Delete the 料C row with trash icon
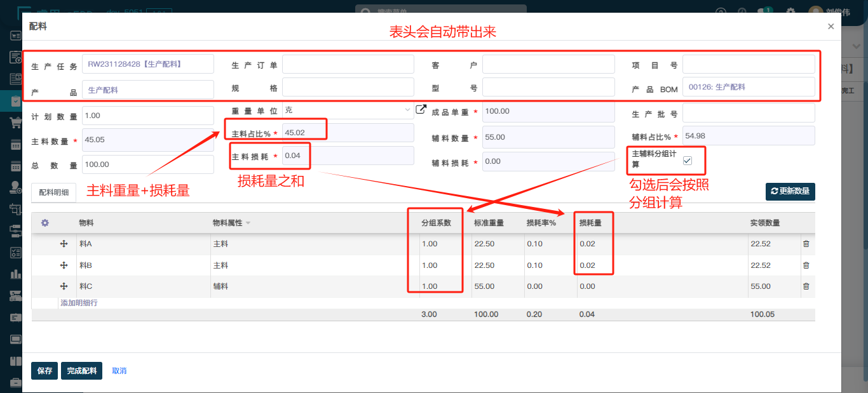 tap(806, 286)
